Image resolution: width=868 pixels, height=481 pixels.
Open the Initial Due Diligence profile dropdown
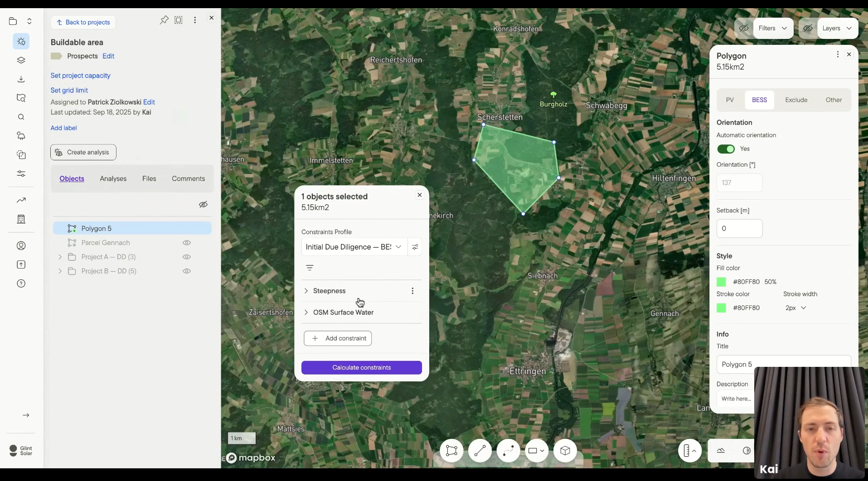point(354,247)
